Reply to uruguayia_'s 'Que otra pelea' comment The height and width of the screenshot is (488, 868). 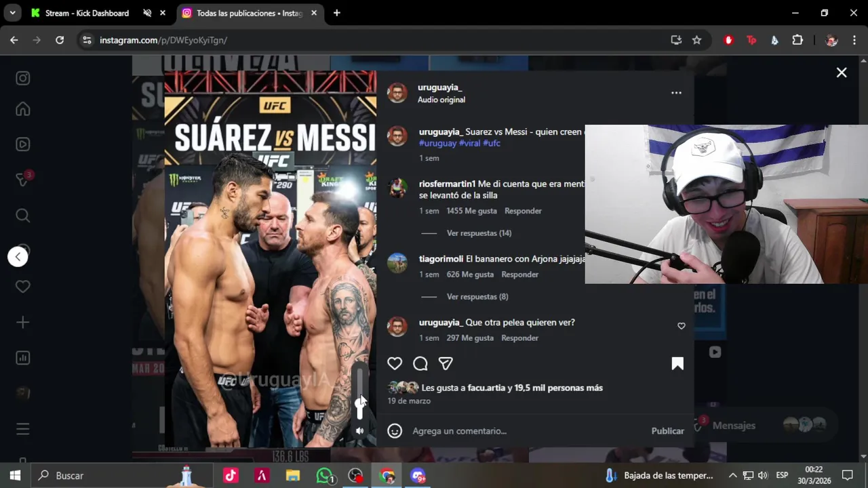519,338
